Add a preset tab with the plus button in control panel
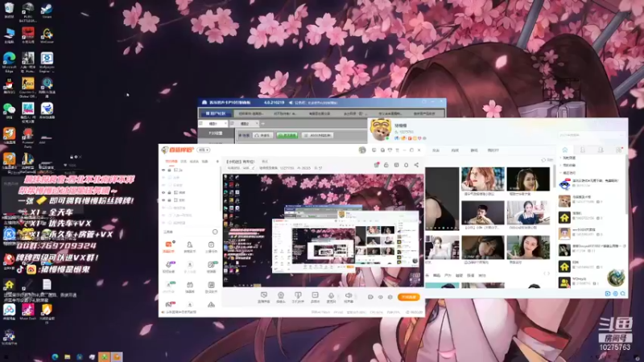The height and width of the screenshot is (362, 644). coord(263,123)
